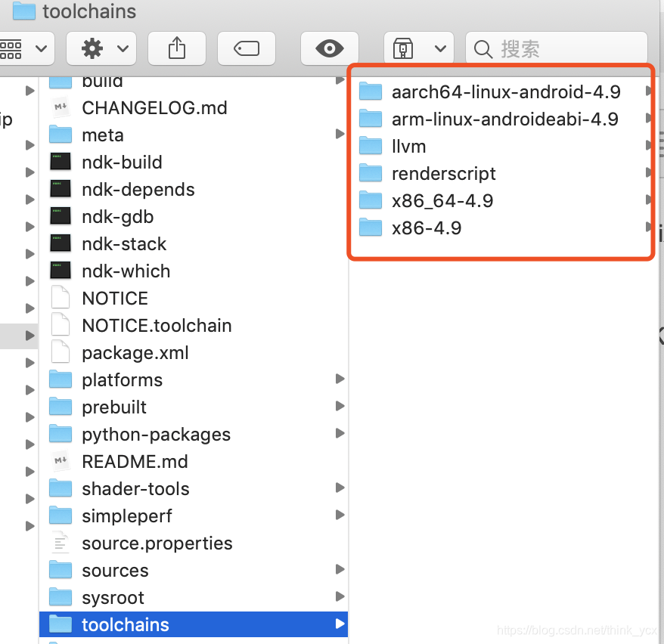Click the Share toolbar button
The image size is (664, 644).
pyautogui.click(x=177, y=48)
